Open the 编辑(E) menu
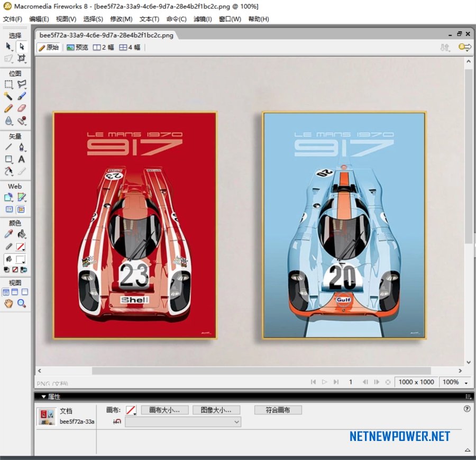The image size is (476, 460). point(39,19)
